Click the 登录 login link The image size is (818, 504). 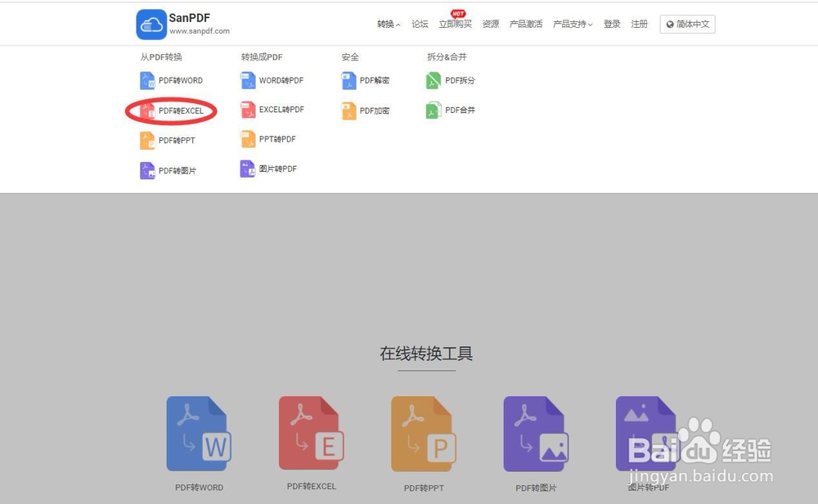[x=612, y=24]
